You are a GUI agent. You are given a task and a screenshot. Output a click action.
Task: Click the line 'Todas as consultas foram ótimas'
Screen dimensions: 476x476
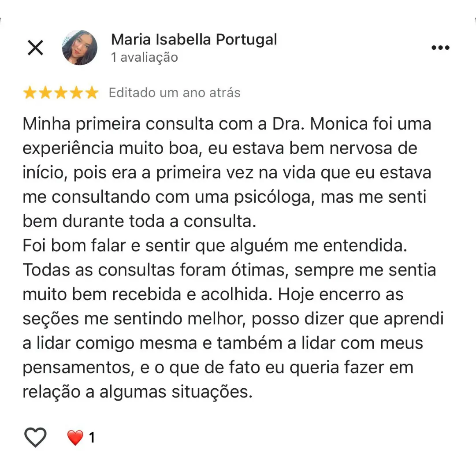click(x=229, y=270)
